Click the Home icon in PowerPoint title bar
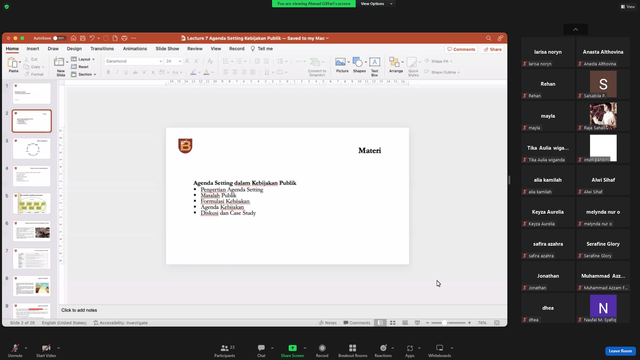This screenshot has height=360, width=640. pyautogui.click(x=73, y=38)
